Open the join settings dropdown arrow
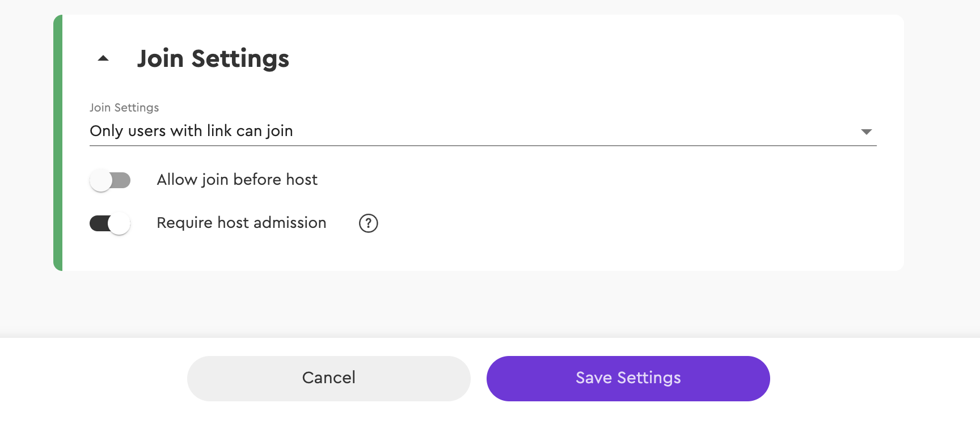Screen dimensions: 980x424 tap(866, 132)
